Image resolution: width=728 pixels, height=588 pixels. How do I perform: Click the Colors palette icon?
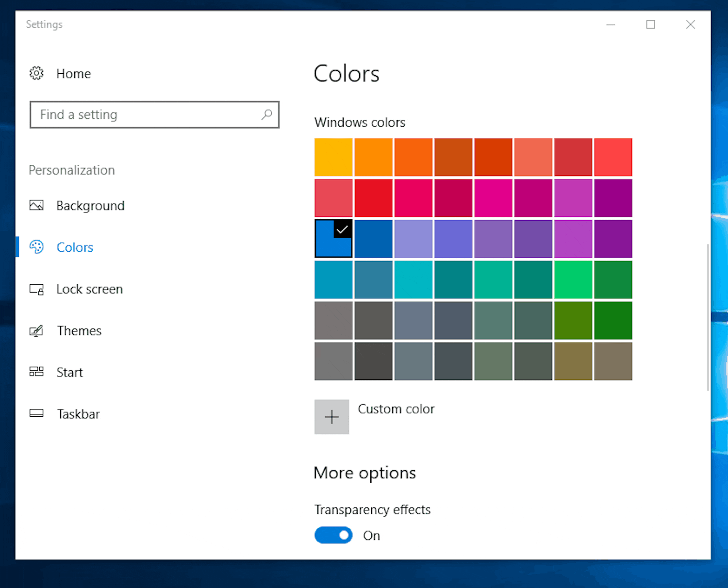coord(36,247)
